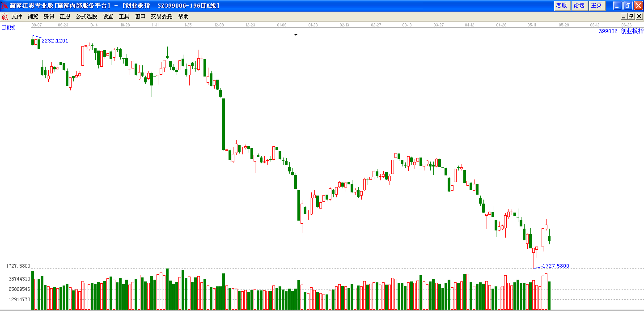Click the 38744319 volume axis value

pyautogui.click(x=20, y=279)
